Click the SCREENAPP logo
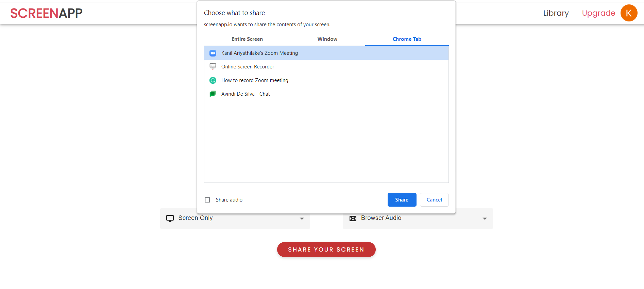Viewport: 644px width, 289px height. tap(46, 13)
